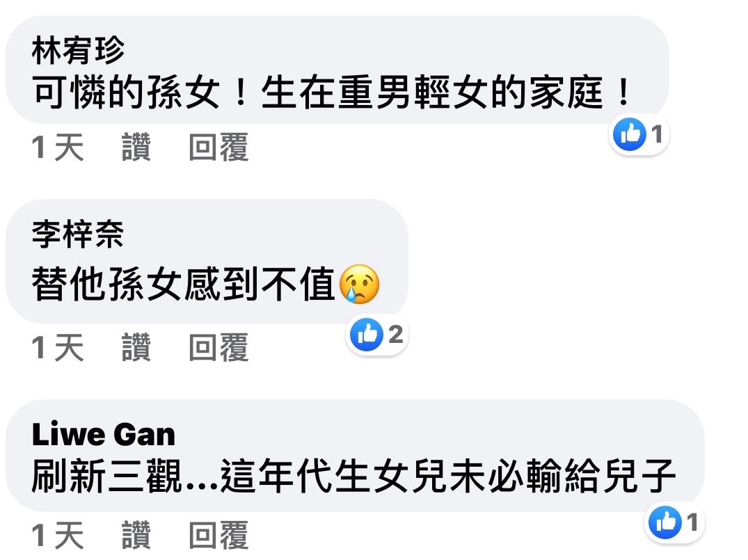Viewport: 748px width, 560px height.
Task: Click the 1天 timestamp under Liwe Gan's comment
Action: pyautogui.click(x=58, y=535)
